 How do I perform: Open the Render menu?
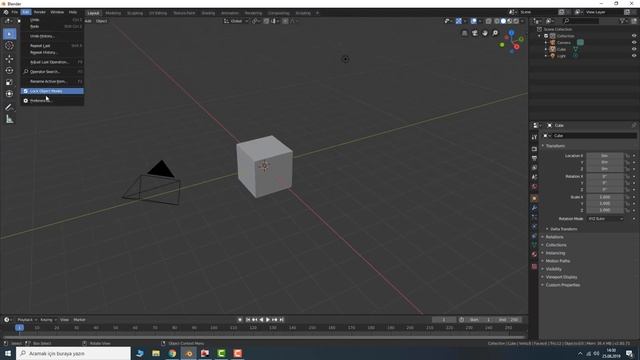tap(40, 12)
